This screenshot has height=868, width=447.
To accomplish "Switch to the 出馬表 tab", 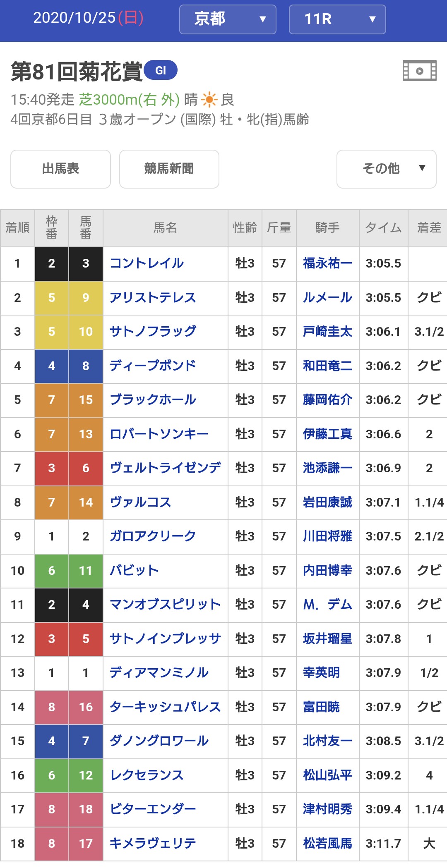I will pyautogui.click(x=60, y=169).
